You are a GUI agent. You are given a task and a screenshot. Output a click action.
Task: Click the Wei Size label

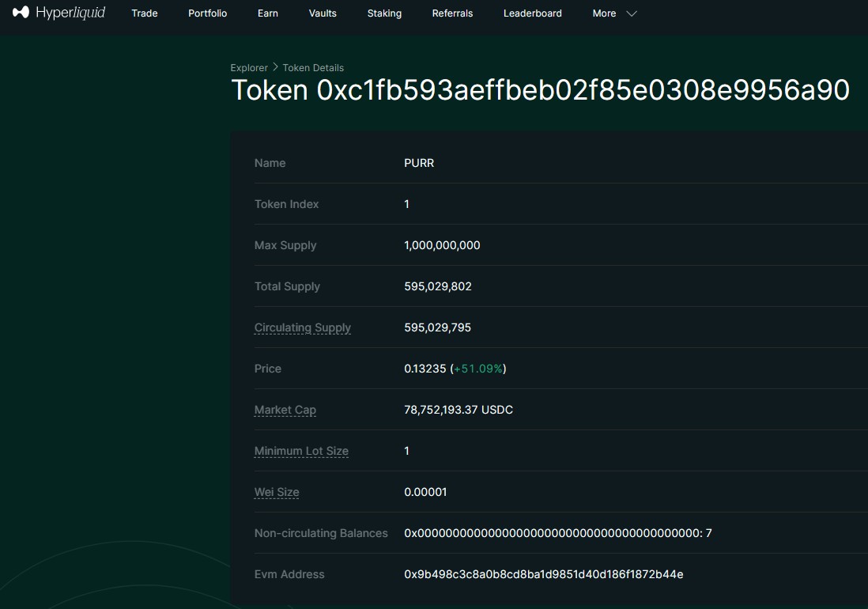point(277,492)
